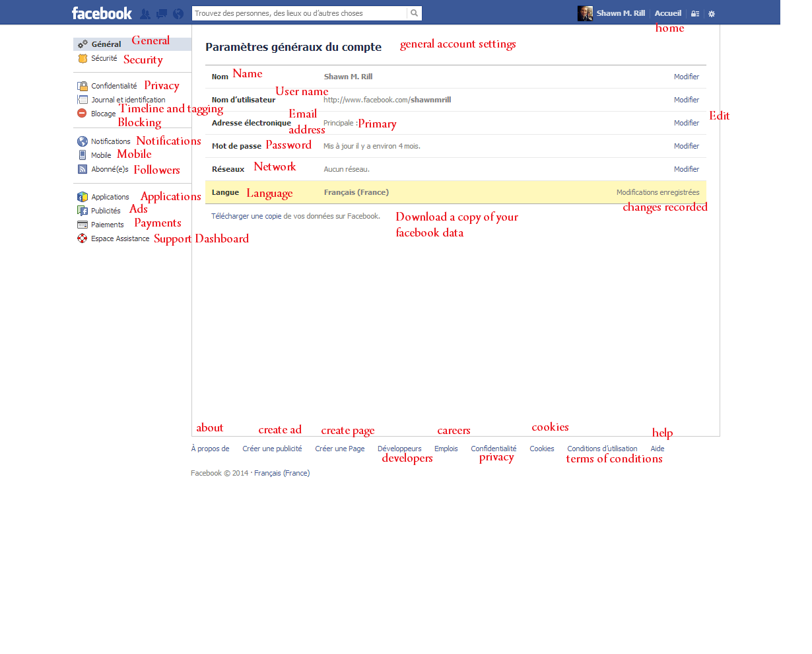The height and width of the screenshot is (654, 812).
Task: Click the Aucun réseau text
Action: [347, 169]
